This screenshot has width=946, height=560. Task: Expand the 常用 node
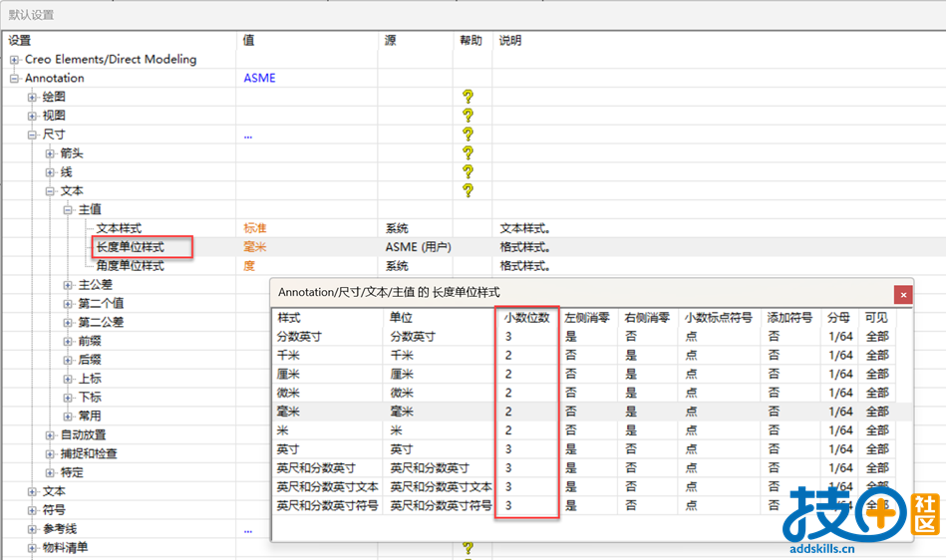tap(68, 417)
